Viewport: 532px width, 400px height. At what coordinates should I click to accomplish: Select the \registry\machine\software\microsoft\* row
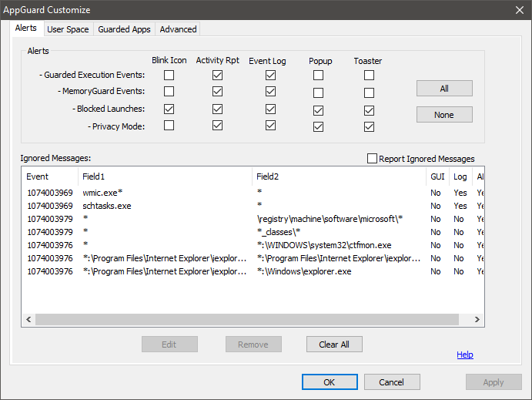[253, 219]
